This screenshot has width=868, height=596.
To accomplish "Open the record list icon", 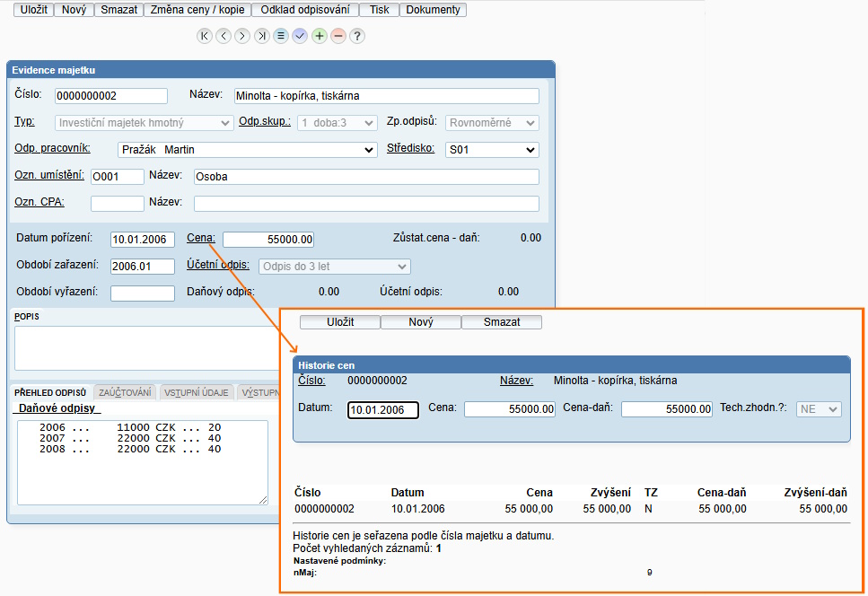I will pos(281,36).
